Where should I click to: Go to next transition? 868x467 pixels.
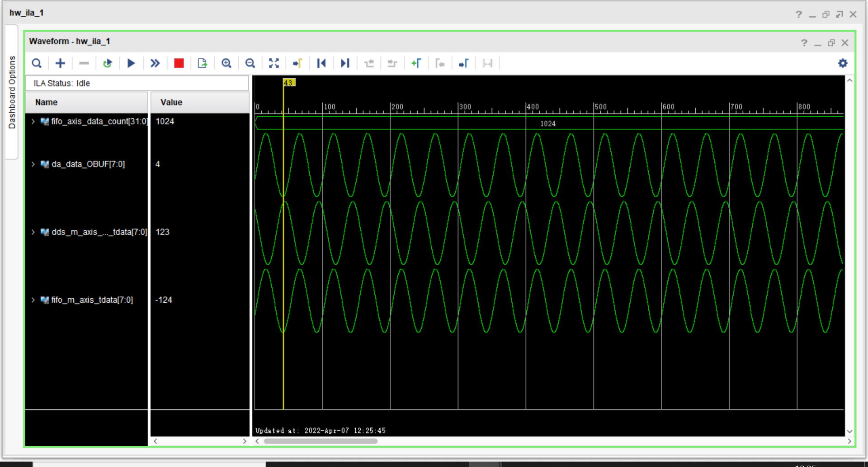(x=392, y=63)
